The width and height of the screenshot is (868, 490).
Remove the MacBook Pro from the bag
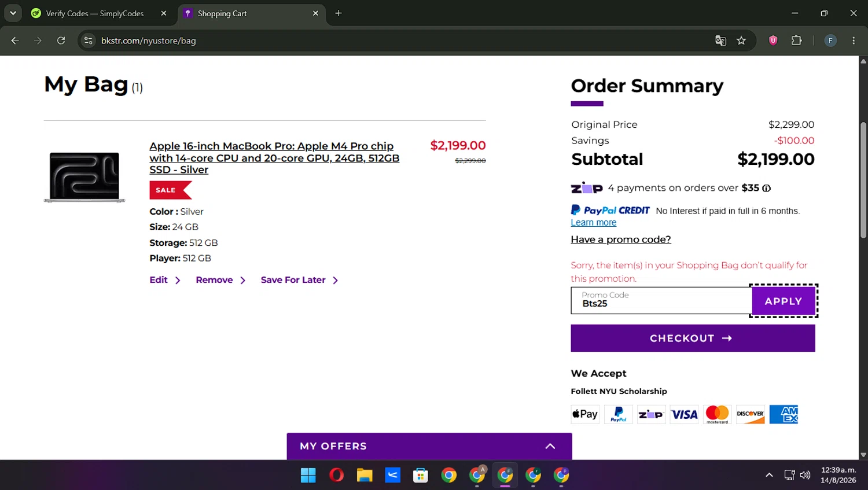220,280
